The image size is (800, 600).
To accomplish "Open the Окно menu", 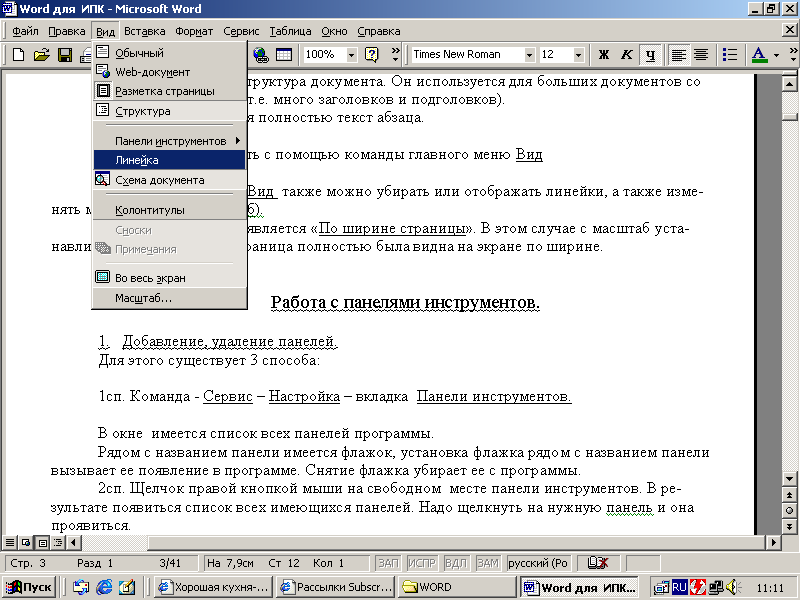I will [x=334, y=31].
